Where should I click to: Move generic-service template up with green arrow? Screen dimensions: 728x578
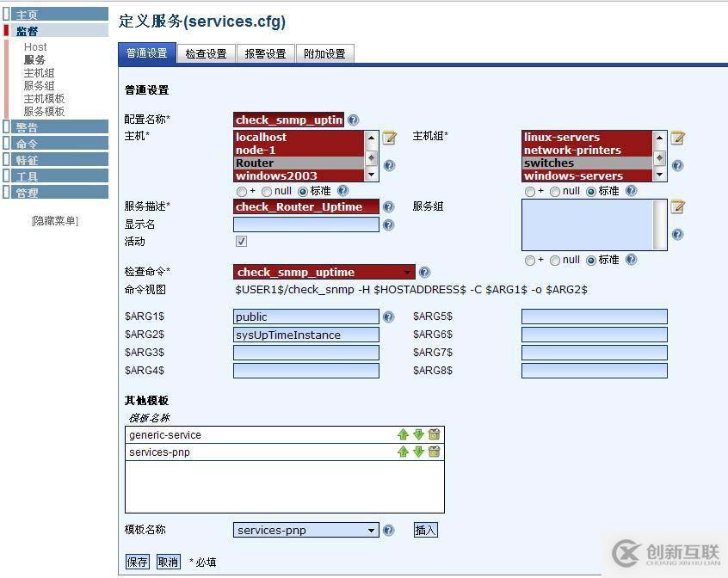click(x=403, y=434)
